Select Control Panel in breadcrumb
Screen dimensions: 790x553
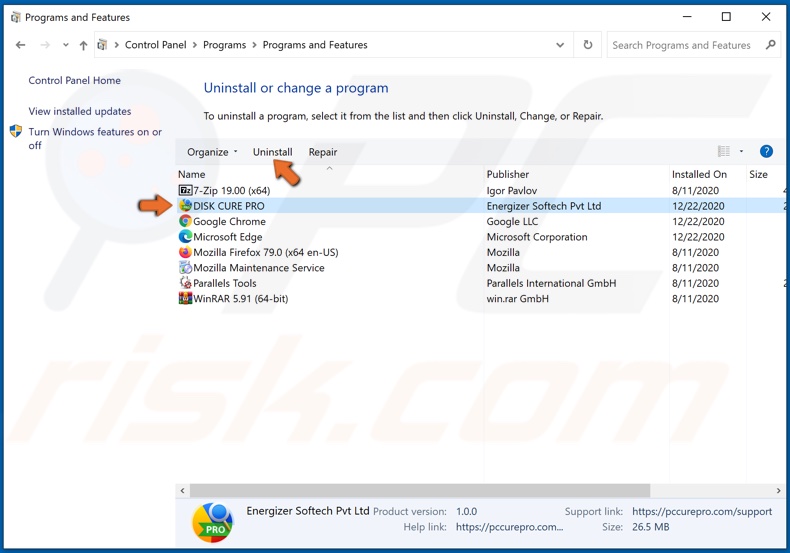point(156,45)
